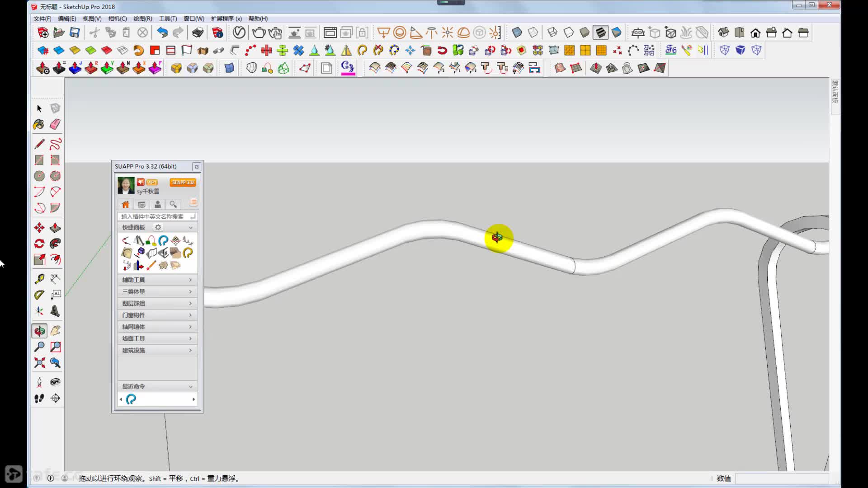Collapse the 最近命令 section
The image size is (868, 488).
click(190, 387)
